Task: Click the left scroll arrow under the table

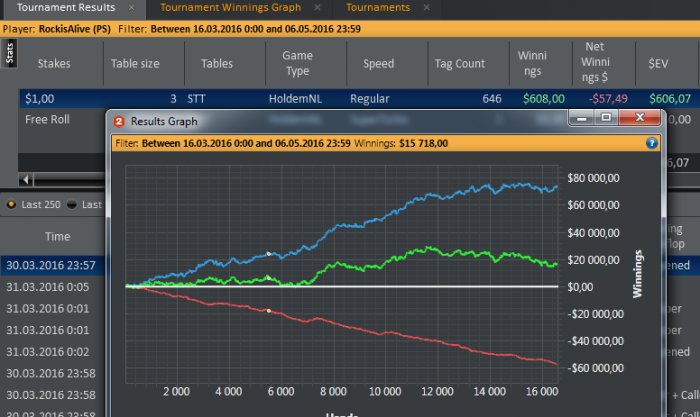Action: [25, 180]
